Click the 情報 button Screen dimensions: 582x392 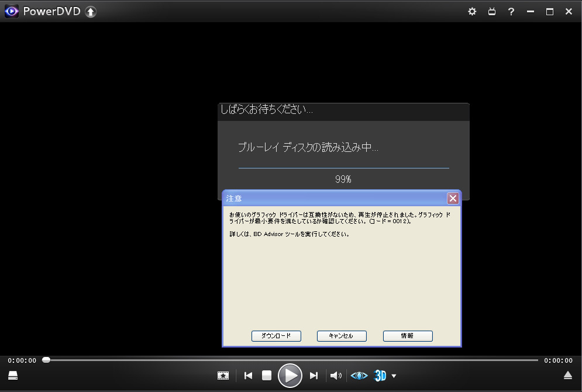408,336
